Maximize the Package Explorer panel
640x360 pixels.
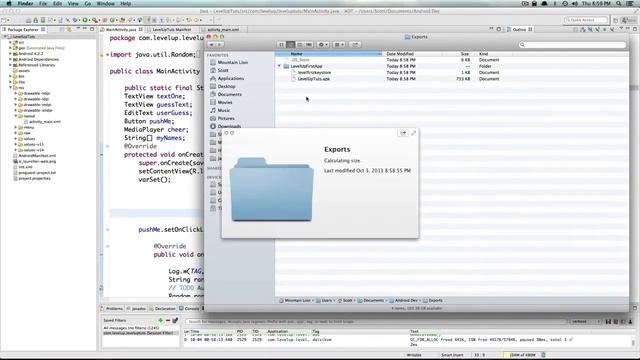pos(92,29)
